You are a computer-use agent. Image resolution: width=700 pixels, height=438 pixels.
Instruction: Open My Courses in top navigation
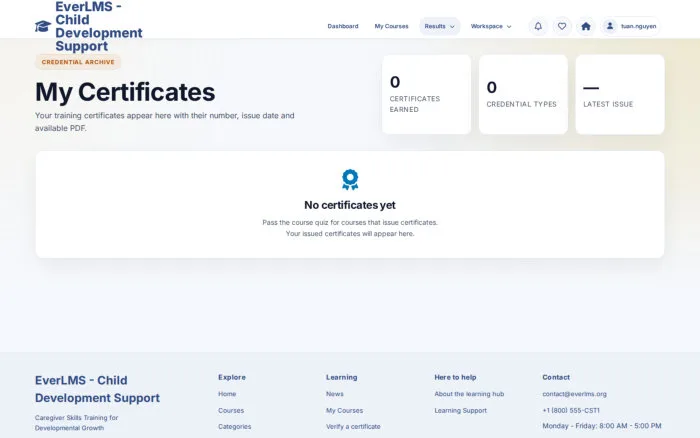click(392, 26)
